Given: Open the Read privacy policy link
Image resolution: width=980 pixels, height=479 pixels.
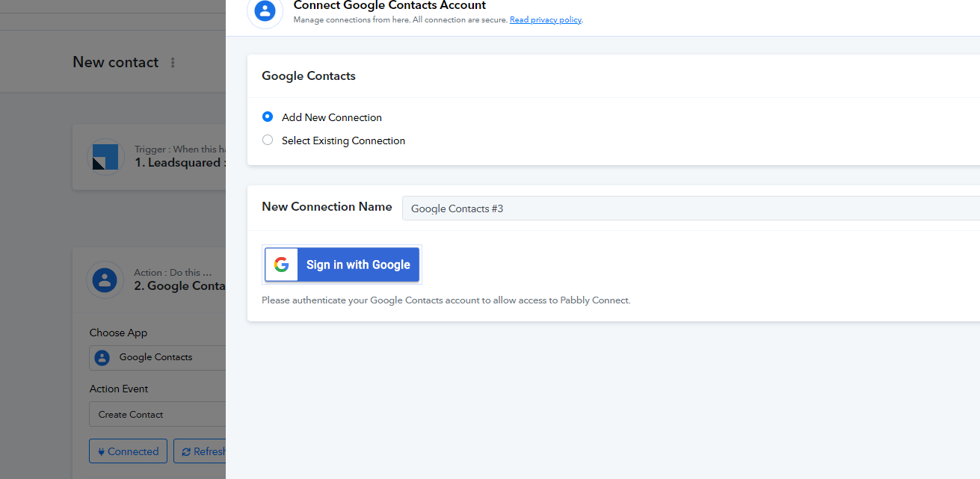Looking at the screenshot, I should 546,20.
